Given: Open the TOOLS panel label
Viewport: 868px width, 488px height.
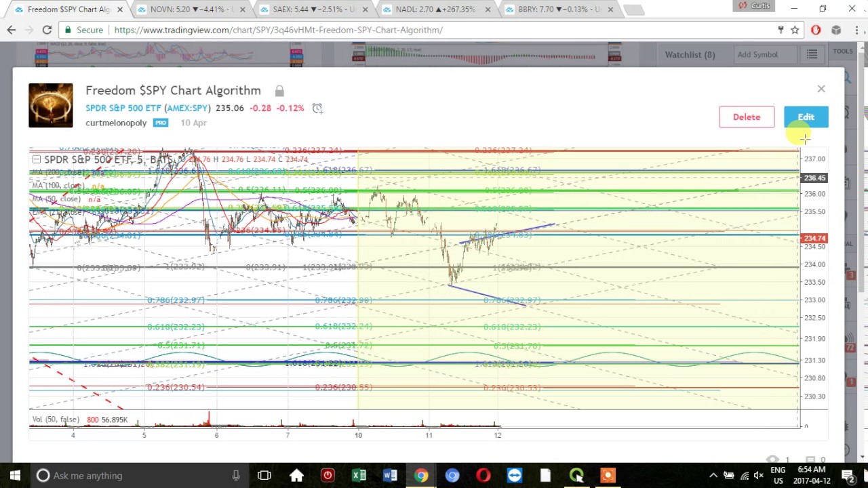Looking at the screenshot, I should coord(843,51).
